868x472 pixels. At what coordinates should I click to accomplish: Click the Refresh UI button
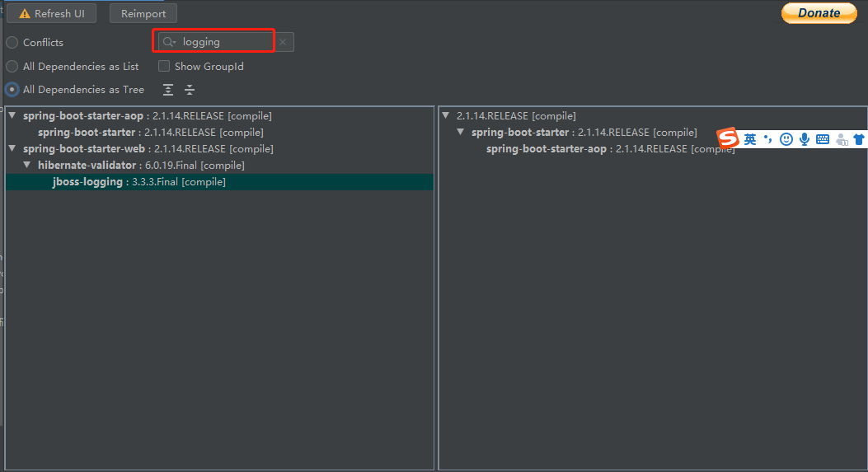[x=51, y=13]
